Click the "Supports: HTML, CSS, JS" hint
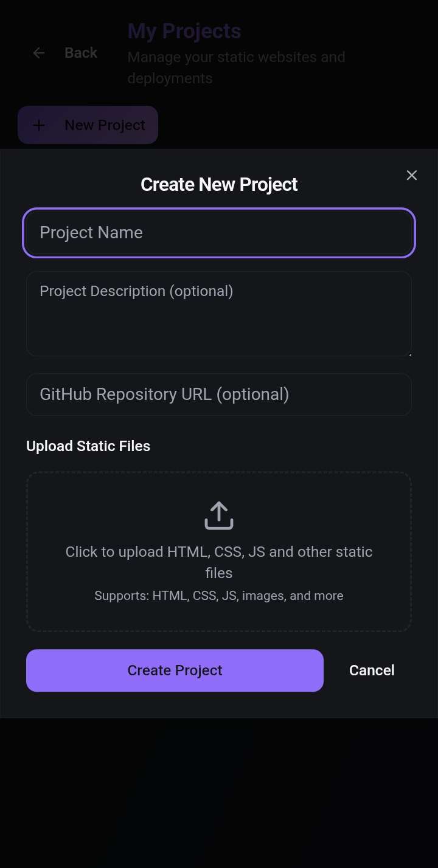Image resolution: width=438 pixels, height=868 pixels. pos(219,596)
